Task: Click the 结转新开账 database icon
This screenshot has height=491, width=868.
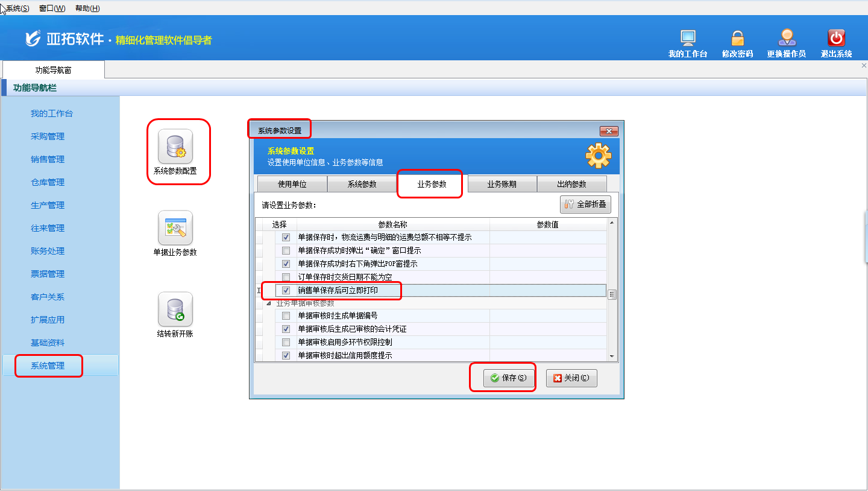Action: click(x=175, y=309)
